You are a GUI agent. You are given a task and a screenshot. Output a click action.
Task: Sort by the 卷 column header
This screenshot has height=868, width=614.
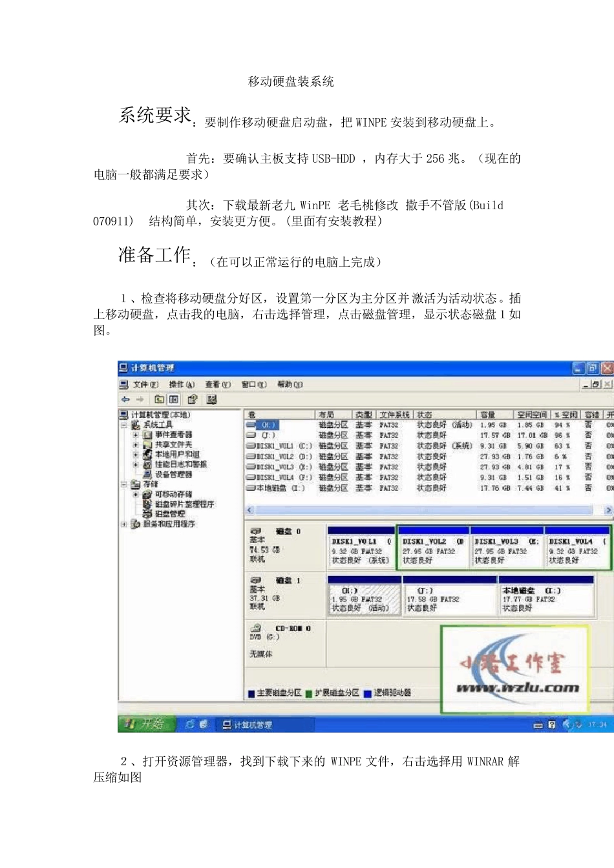coord(279,415)
